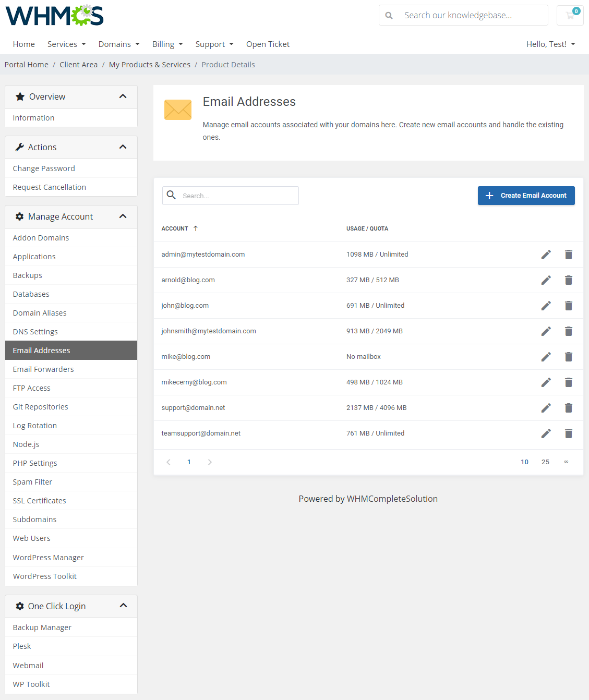
Task: Switch to Email Forwarders page
Action: 43,369
